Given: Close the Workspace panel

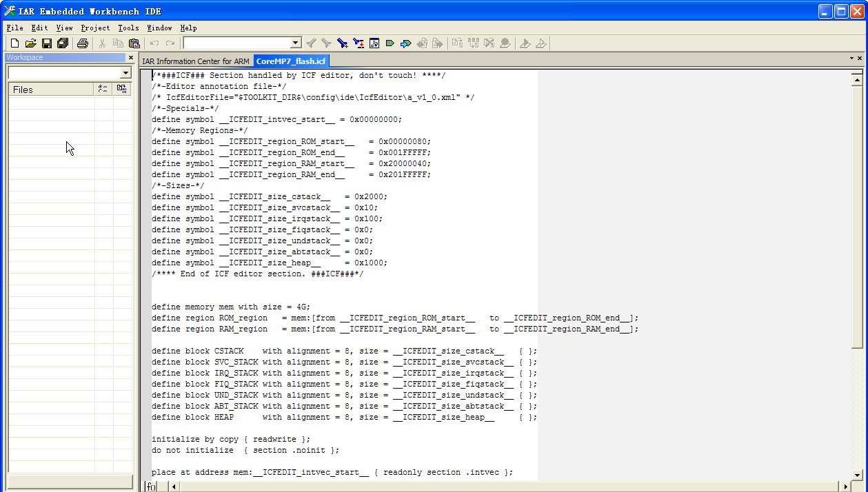Looking at the screenshot, I should 130,58.
